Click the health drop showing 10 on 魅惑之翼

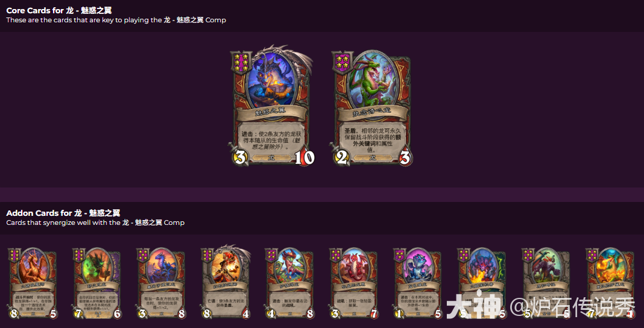(x=305, y=157)
